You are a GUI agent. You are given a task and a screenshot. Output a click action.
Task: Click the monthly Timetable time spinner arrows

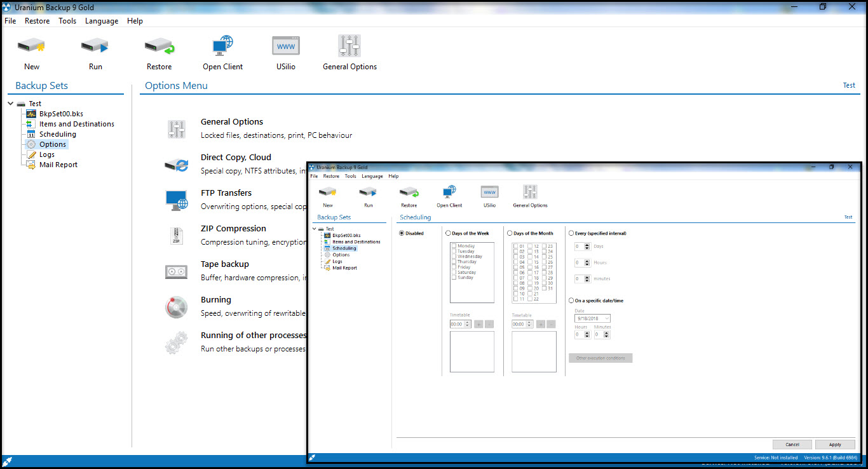point(530,324)
